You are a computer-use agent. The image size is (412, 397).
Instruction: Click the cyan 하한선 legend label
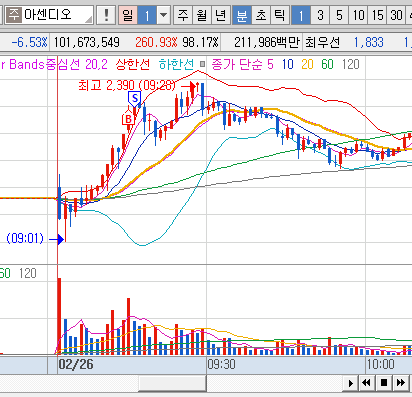click(x=176, y=64)
